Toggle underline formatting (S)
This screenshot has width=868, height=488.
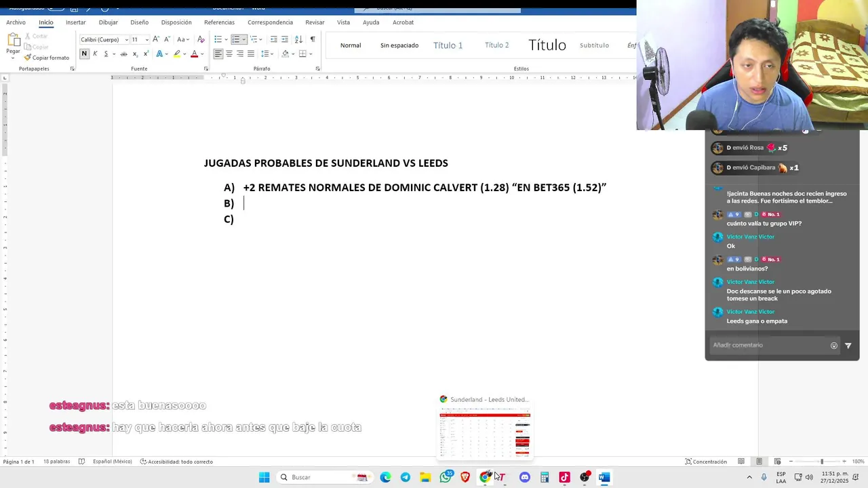pos(106,54)
